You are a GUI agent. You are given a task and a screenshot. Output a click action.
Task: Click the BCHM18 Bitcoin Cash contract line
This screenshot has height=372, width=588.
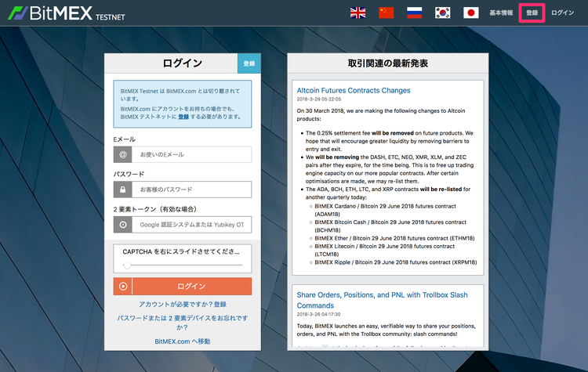click(x=390, y=226)
